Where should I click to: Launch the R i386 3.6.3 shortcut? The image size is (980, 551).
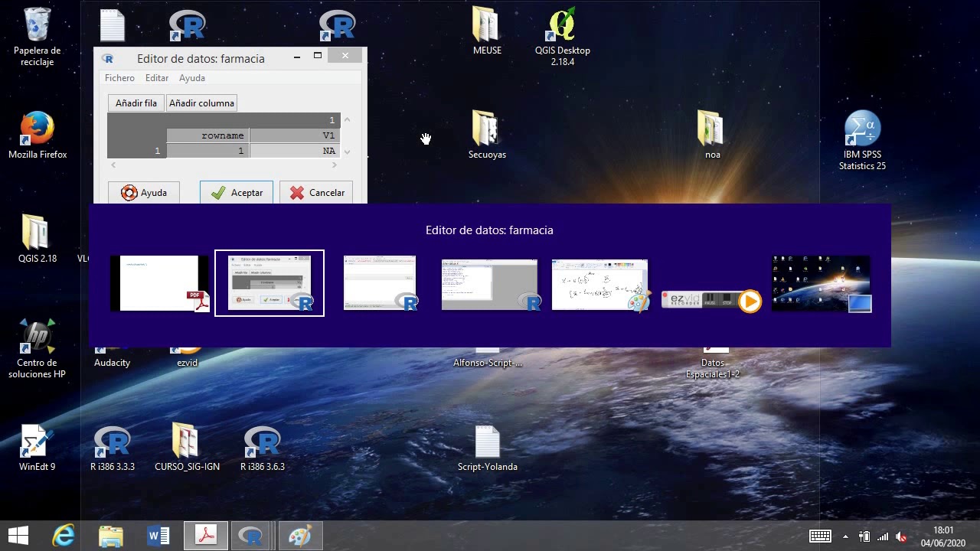tap(263, 448)
